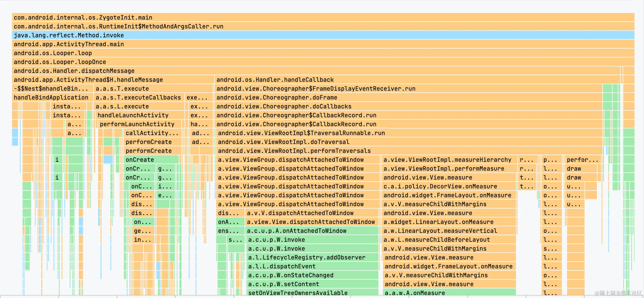Click the truncated ge... frame
Image resolution: width=644 pixels, height=298 pixels.
click(143, 231)
